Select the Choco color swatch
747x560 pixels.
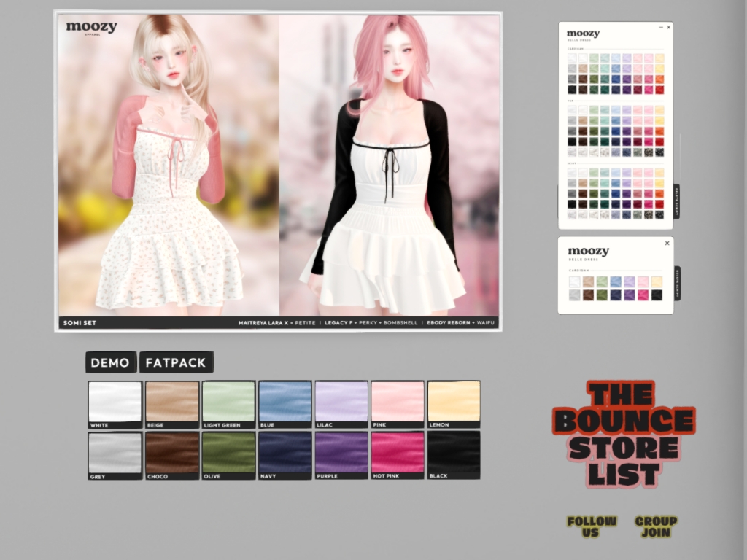[x=172, y=456]
